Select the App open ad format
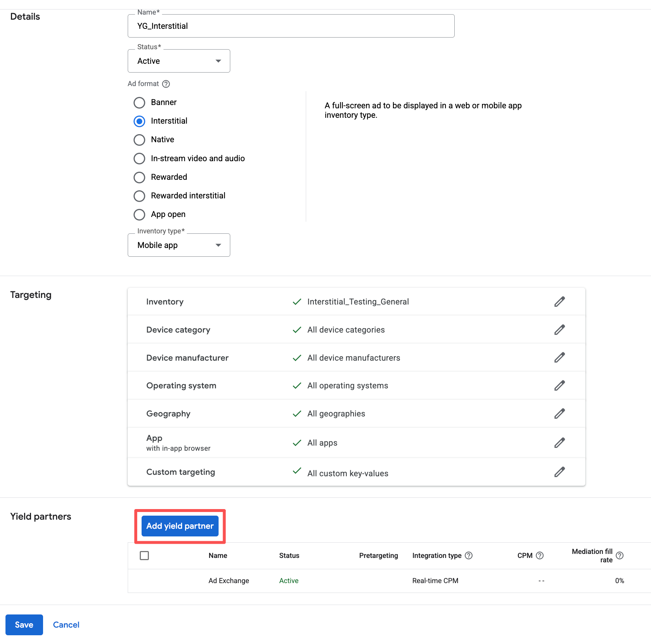 pyautogui.click(x=139, y=214)
